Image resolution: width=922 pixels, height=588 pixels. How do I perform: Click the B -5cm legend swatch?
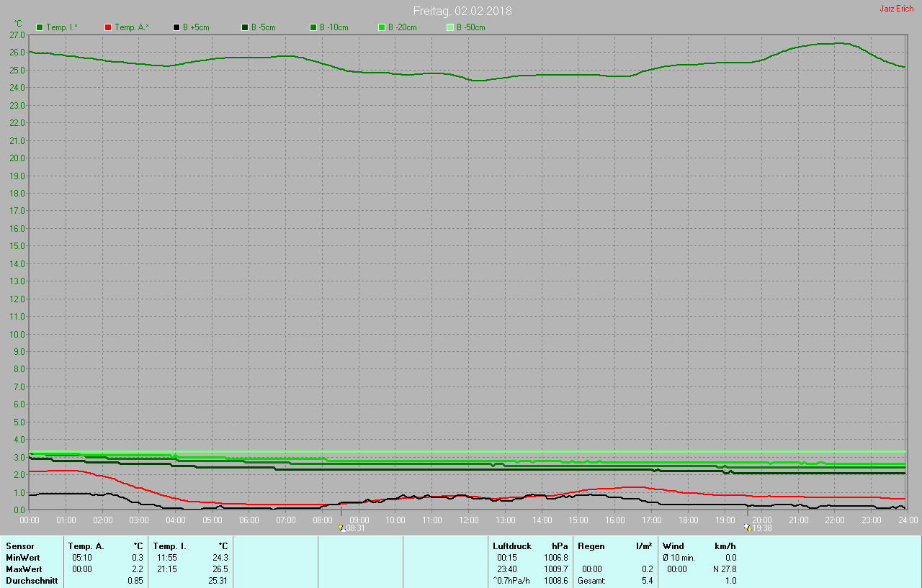coord(245,27)
